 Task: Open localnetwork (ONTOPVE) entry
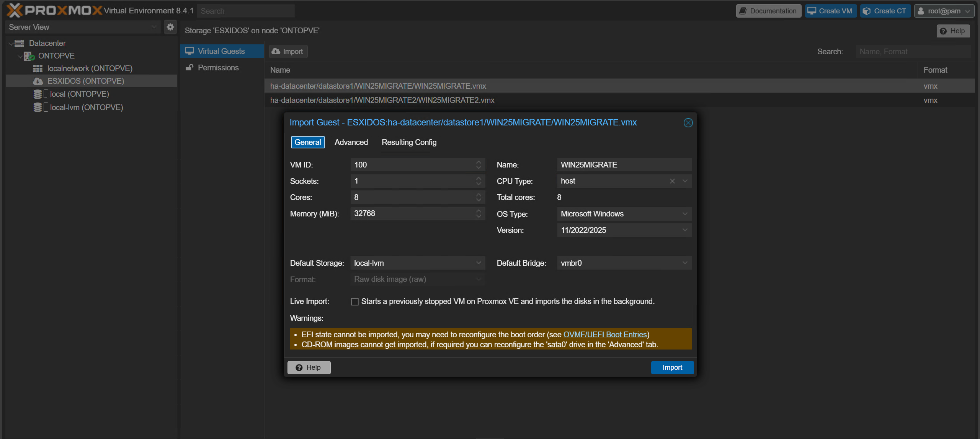(x=90, y=68)
